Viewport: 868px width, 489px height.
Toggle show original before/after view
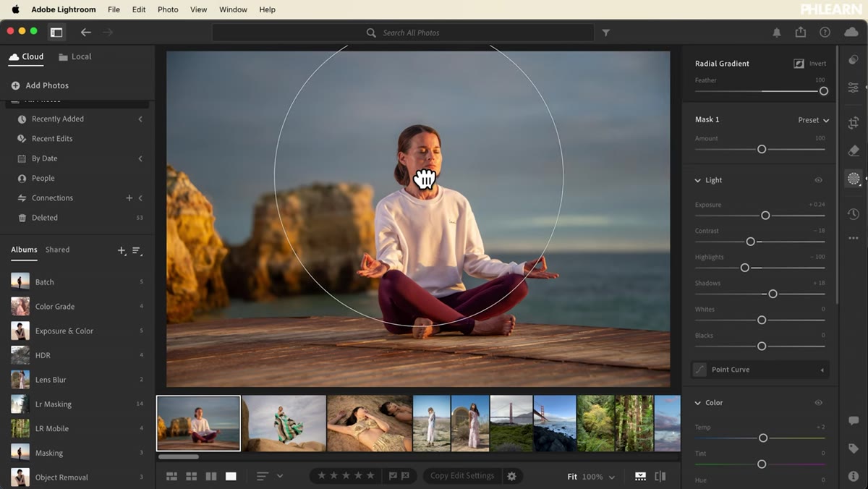tap(660, 476)
